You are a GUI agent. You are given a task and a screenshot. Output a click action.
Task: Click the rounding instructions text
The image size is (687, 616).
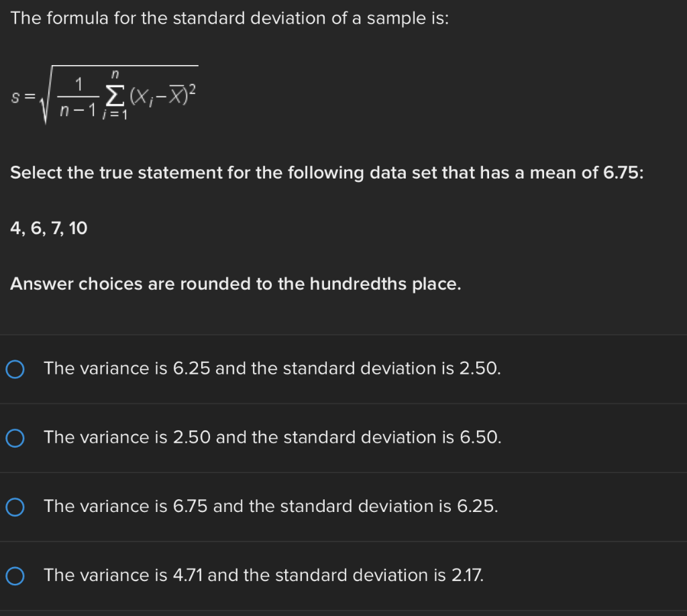click(235, 284)
